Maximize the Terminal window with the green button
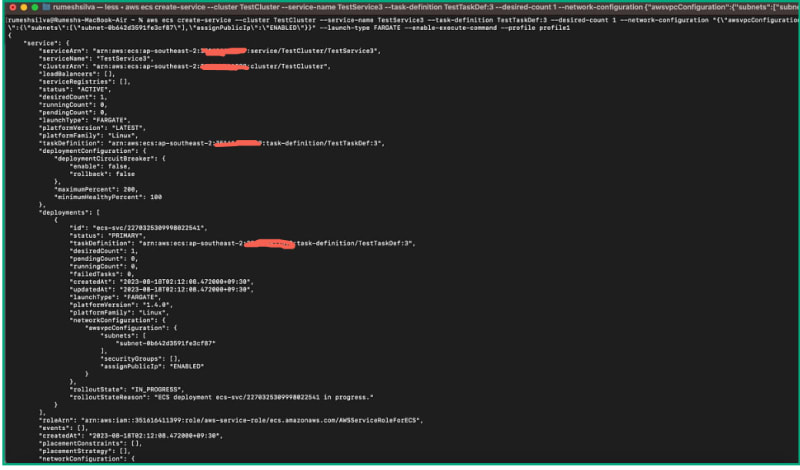The width and height of the screenshot is (800, 470). pyautogui.click(x=35, y=8)
